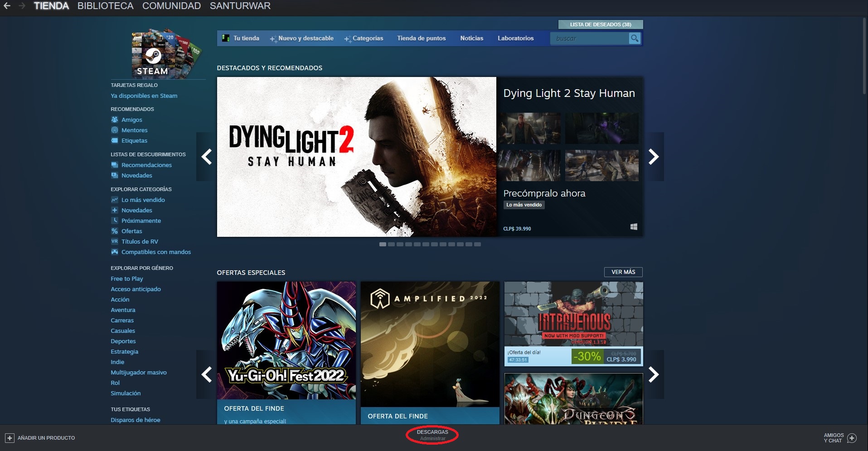Open the Dungeons Bundle offer image

pos(574,399)
